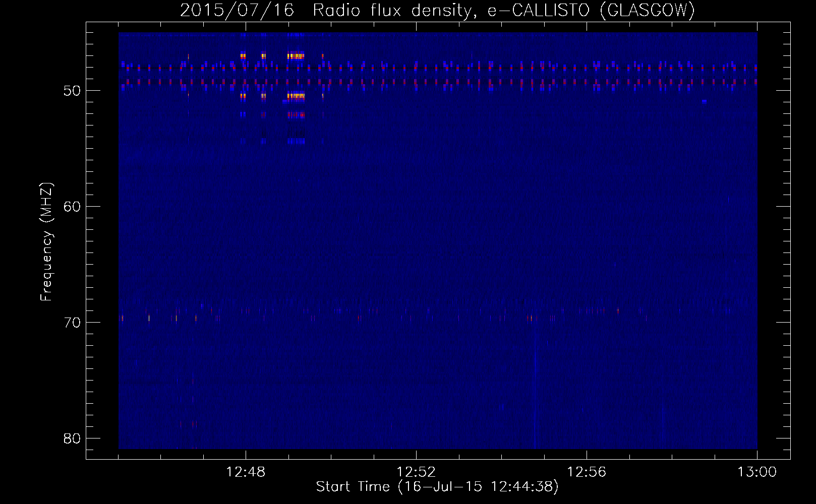
Task: Click the '12:48' time tick label
Action: (246, 472)
